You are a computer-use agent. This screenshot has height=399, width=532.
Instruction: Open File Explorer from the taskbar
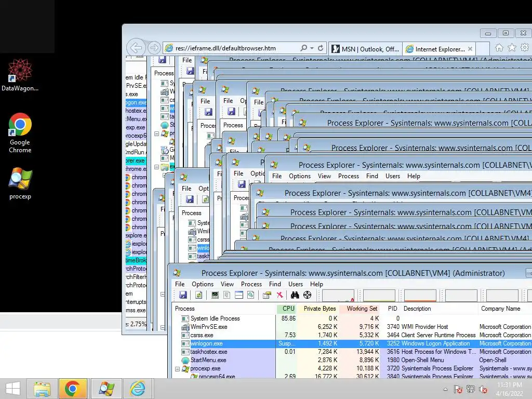[42, 389]
